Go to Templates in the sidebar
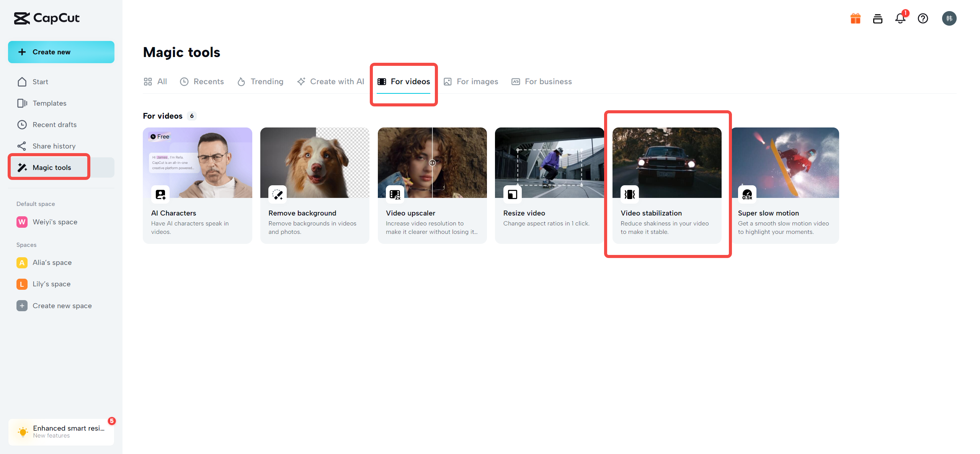The image size is (980, 454). tap(49, 103)
